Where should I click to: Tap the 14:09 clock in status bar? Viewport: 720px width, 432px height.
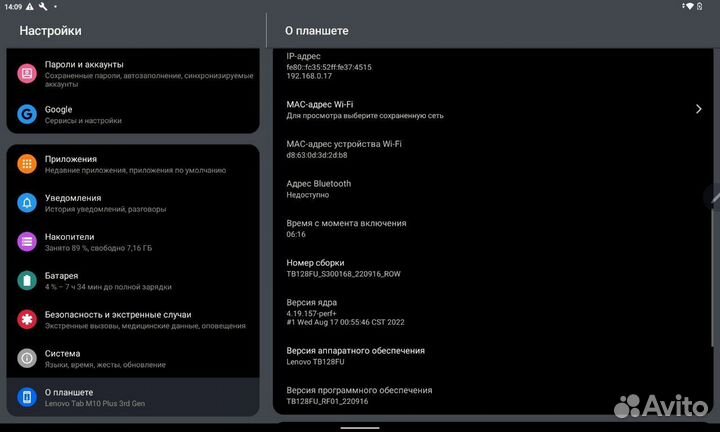[13, 6]
